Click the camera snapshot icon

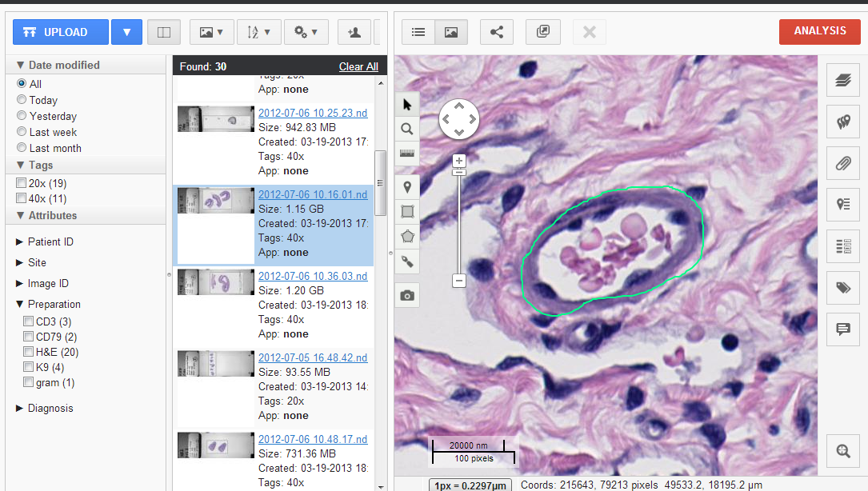(x=407, y=296)
